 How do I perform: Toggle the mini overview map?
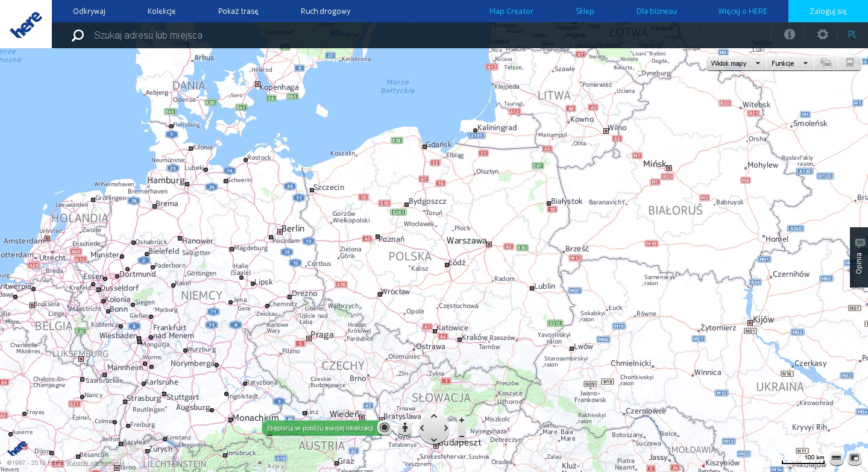854,458
